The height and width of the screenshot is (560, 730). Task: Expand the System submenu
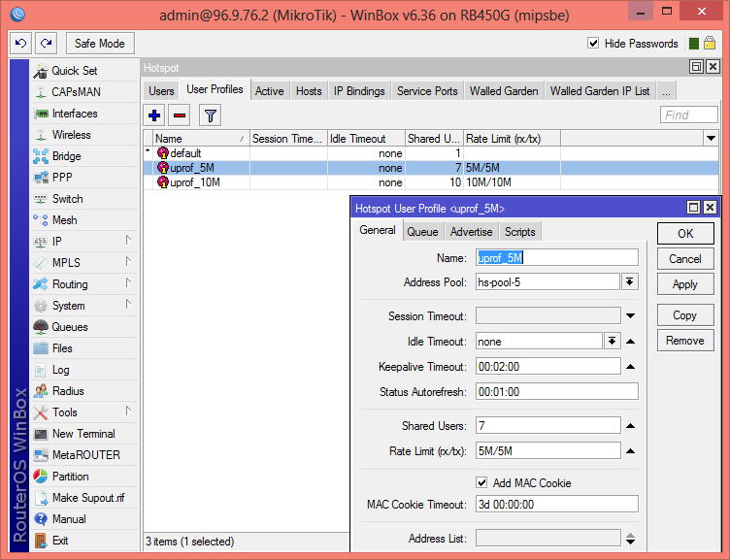point(128,305)
